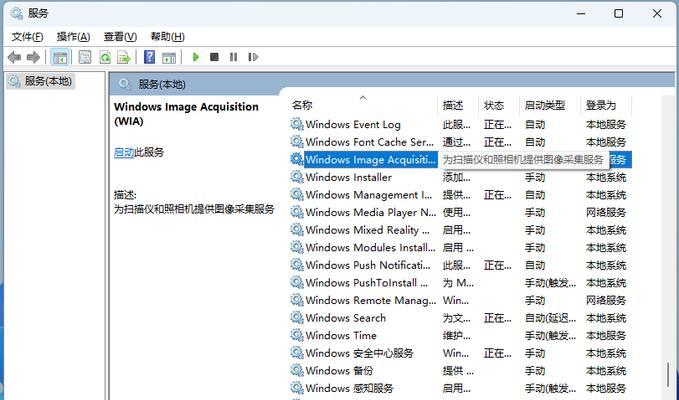
Task: Select 服务(本地) in the left tree
Action: click(41, 81)
